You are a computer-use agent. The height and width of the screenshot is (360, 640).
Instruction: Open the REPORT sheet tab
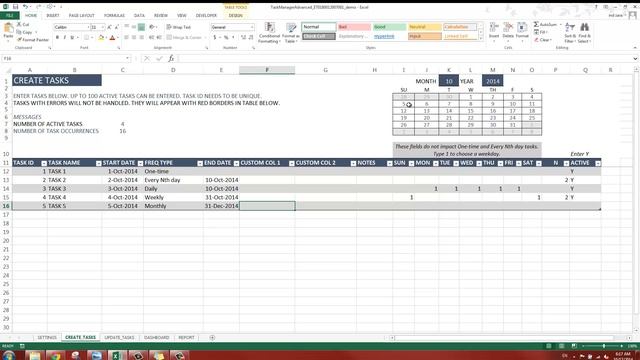[186, 338]
